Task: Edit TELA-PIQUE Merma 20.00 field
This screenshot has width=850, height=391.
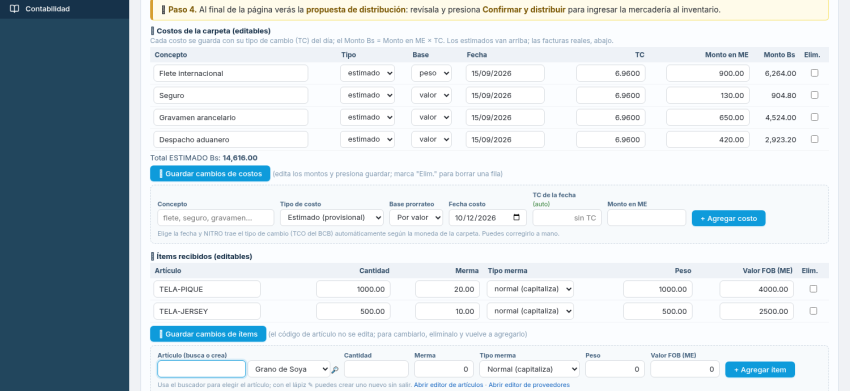Action: coord(448,289)
